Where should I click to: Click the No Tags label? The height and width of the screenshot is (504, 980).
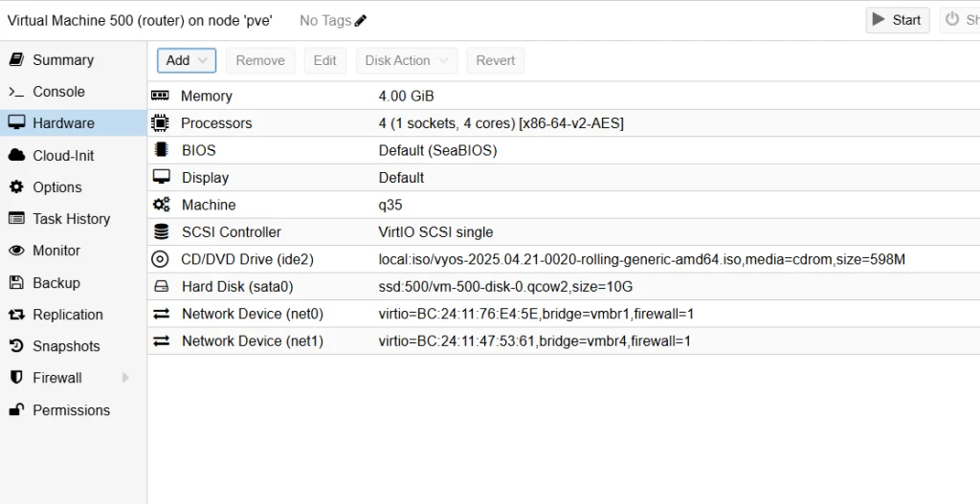click(x=325, y=21)
